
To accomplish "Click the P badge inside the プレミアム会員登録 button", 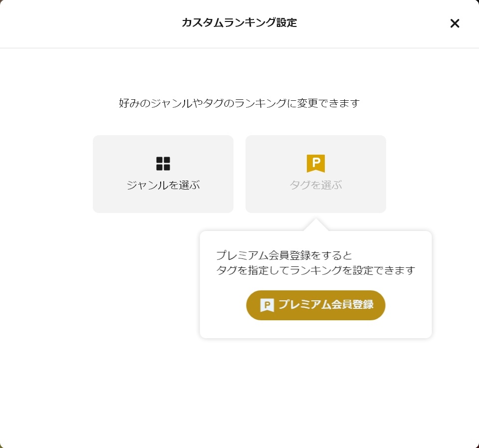I will (267, 305).
